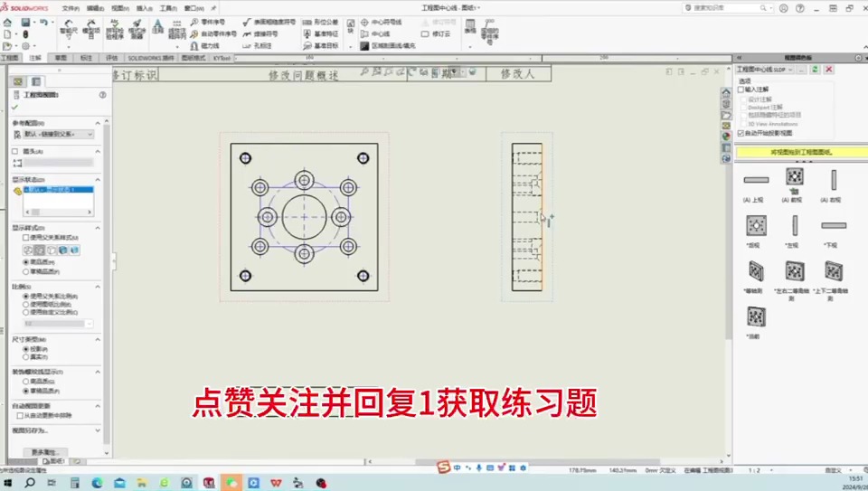Viewport: 868px width, 491px height.
Task: Click the More Properties (更多属性) button
Action: [x=45, y=452]
